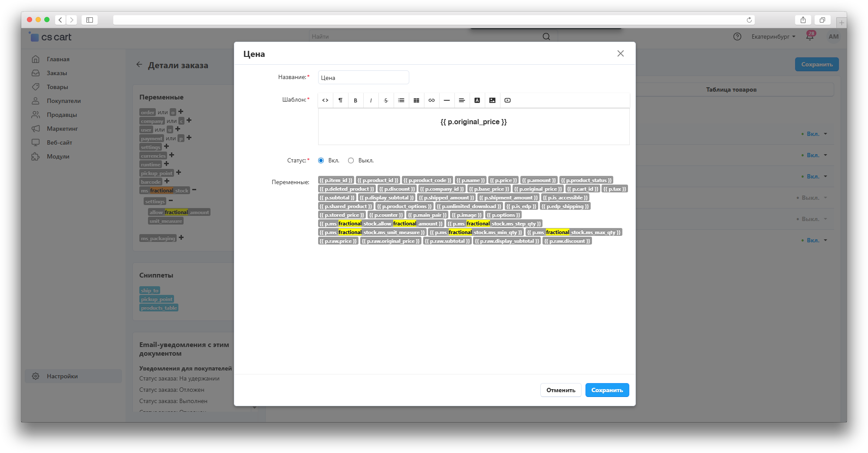868x453 pixels.
Task: Open the text alignment tool
Action: (462, 100)
